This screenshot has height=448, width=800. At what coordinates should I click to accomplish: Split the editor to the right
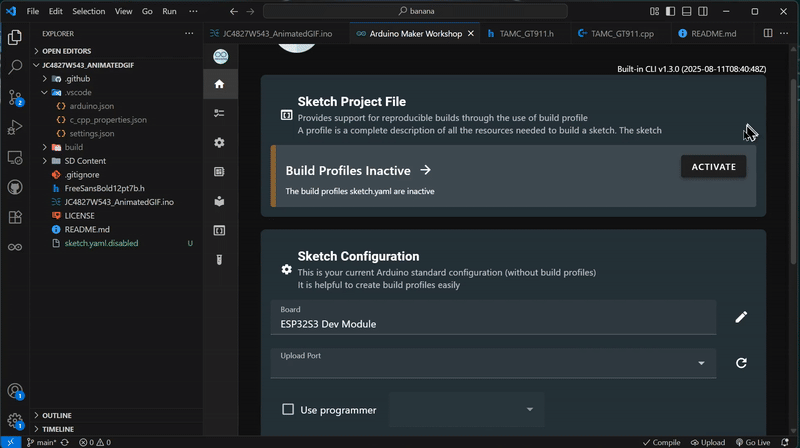pyautogui.click(x=767, y=33)
